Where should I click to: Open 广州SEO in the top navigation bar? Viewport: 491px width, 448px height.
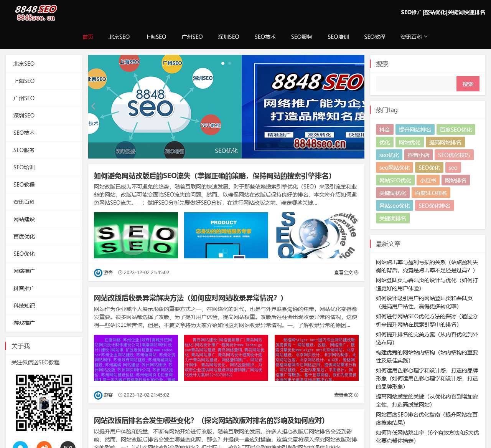(192, 37)
